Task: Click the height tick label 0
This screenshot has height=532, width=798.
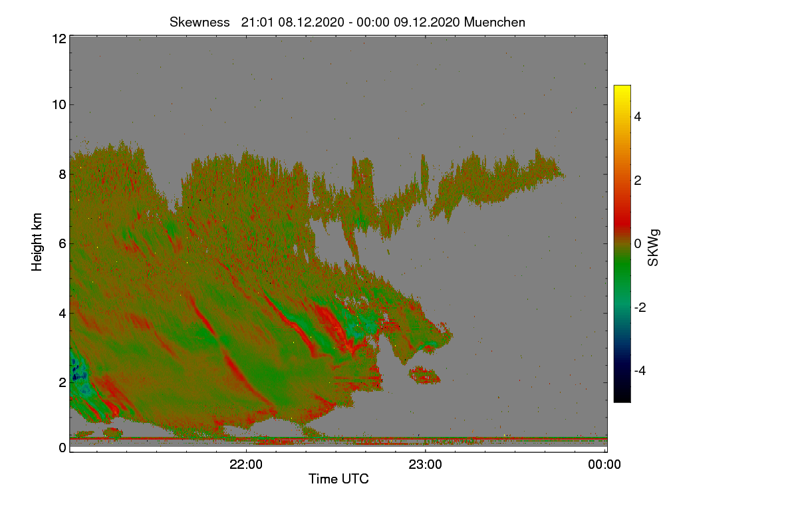Action: coord(62,448)
